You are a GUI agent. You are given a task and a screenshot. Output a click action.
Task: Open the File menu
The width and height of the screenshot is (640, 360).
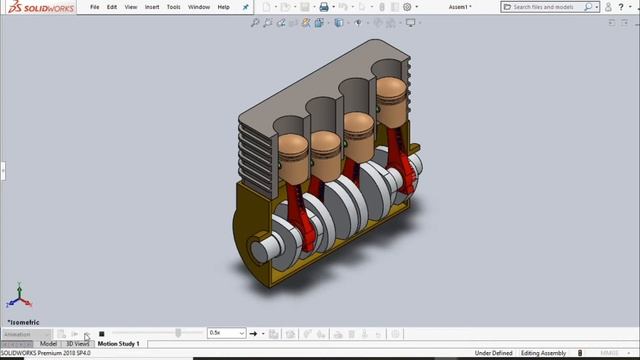coord(94,7)
